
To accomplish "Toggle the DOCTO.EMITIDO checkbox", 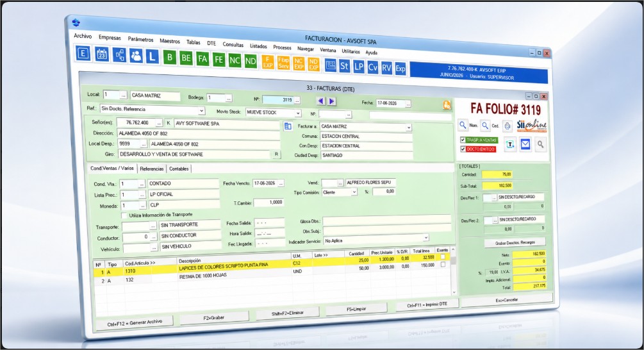I will (463, 149).
